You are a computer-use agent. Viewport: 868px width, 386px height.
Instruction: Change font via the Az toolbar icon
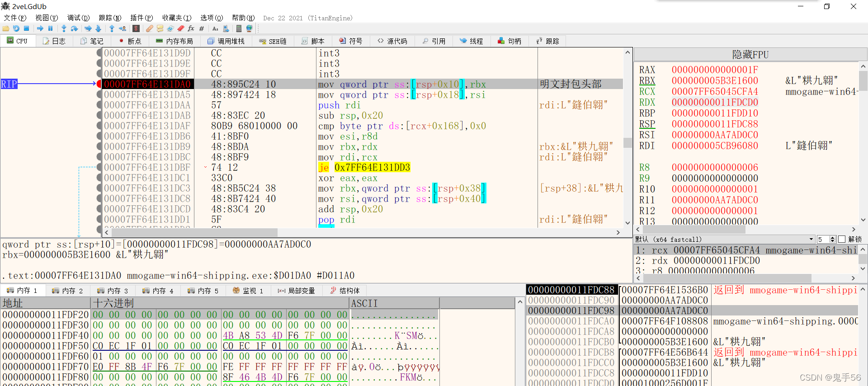pyautogui.click(x=215, y=28)
